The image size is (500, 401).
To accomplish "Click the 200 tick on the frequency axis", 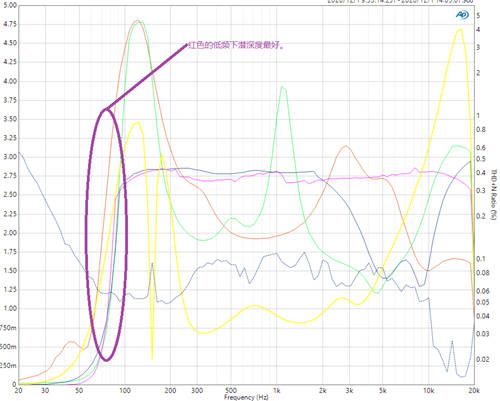I will click(x=170, y=390).
